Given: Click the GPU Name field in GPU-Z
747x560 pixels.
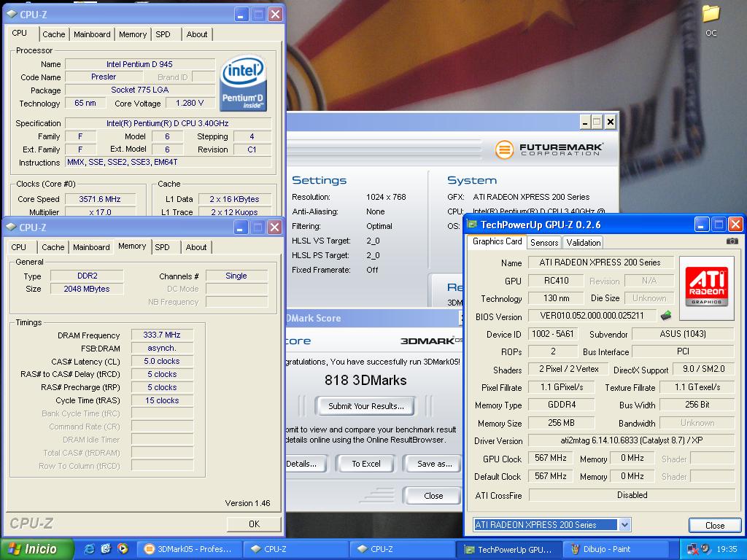Looking at the screenshot, I should point(600,262).
